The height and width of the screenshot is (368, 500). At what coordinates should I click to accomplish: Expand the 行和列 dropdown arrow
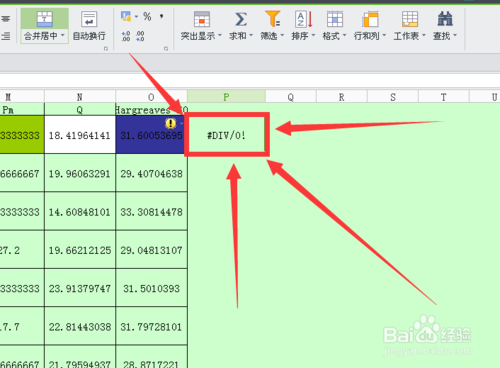[x=384, y=35]
